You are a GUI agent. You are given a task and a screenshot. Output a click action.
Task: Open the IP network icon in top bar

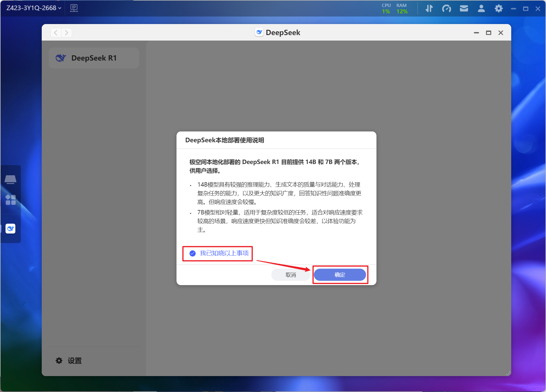pyautogui.click(x=74, y=8)
